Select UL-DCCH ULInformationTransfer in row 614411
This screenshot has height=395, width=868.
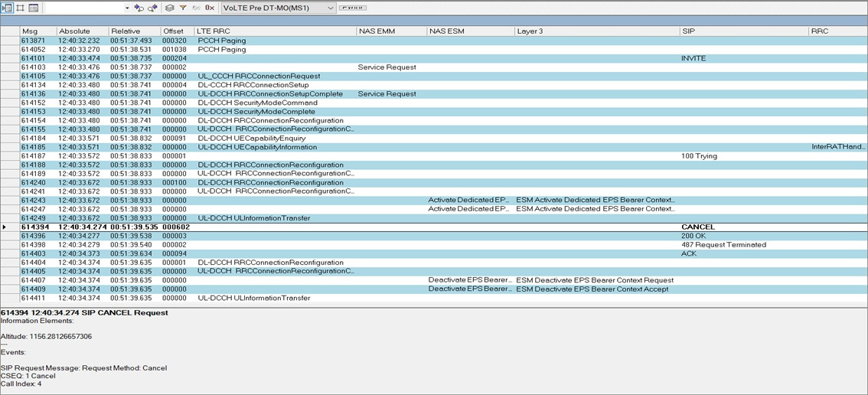pyautogui.click(x=254, y=298)
